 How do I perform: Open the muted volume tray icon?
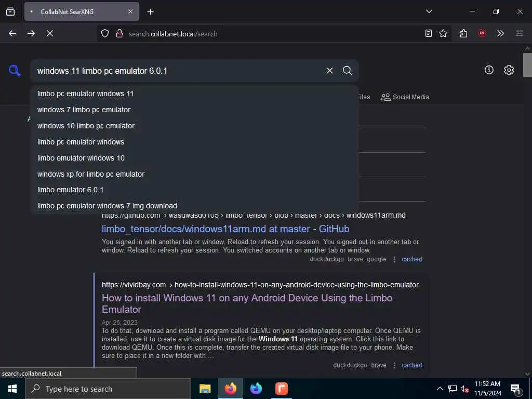(x=464, y=389)
